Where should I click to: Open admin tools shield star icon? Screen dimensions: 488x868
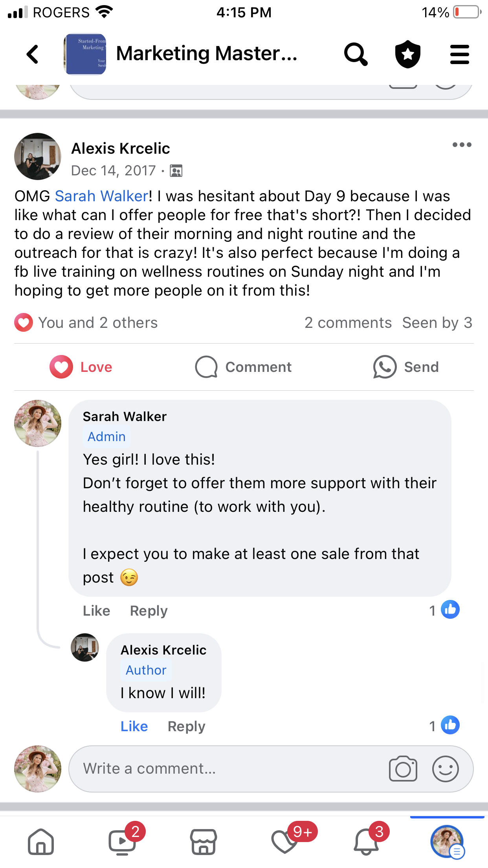(x=407, y=54)
